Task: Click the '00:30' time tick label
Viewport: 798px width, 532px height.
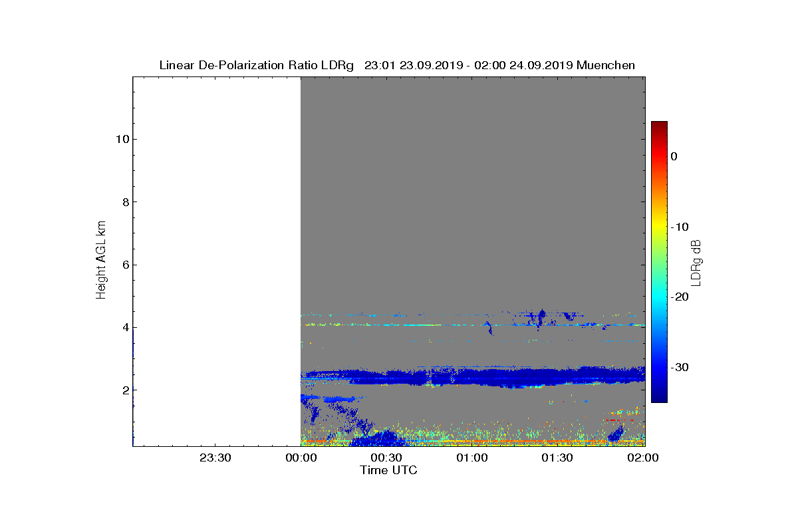Action: click(x=386, y=458)
